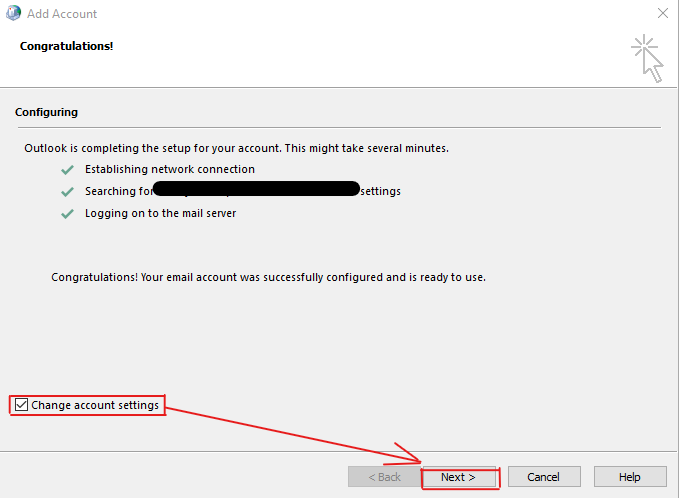
Task: Open Help for Add Account
Action: [x=630, y=477]
